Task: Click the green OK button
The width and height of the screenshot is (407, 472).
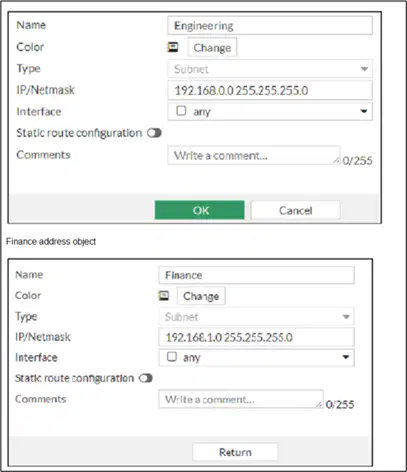Action: [199, 210]
